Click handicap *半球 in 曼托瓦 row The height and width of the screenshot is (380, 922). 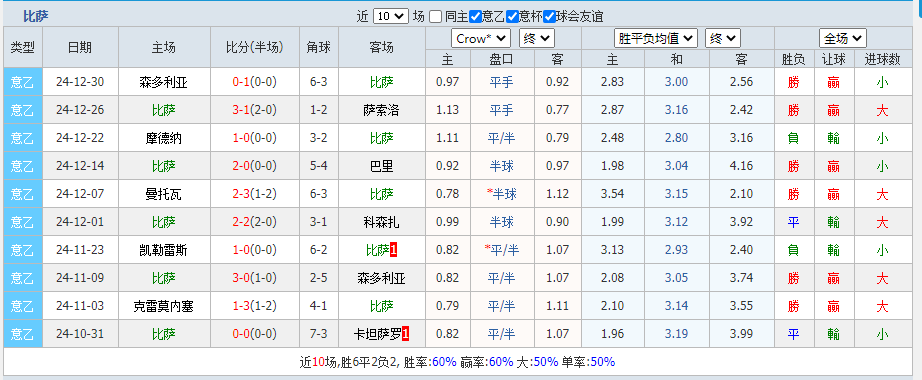[502, 194]
